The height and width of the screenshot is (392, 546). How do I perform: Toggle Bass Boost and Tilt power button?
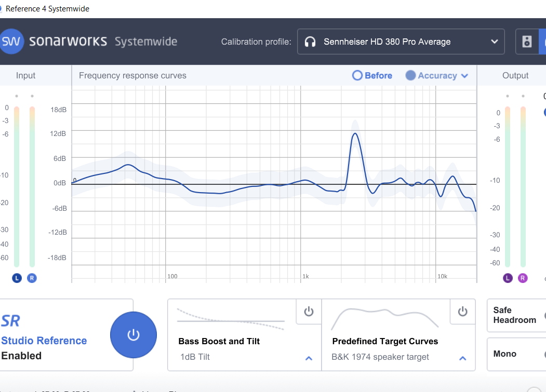pos(309,311)
